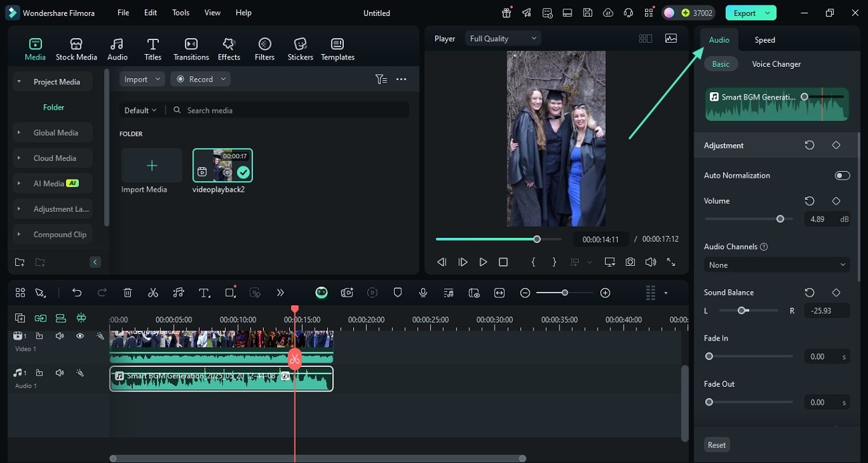Stop playback with the square button
Screen dimensions: 868x463
coord(503,263)
